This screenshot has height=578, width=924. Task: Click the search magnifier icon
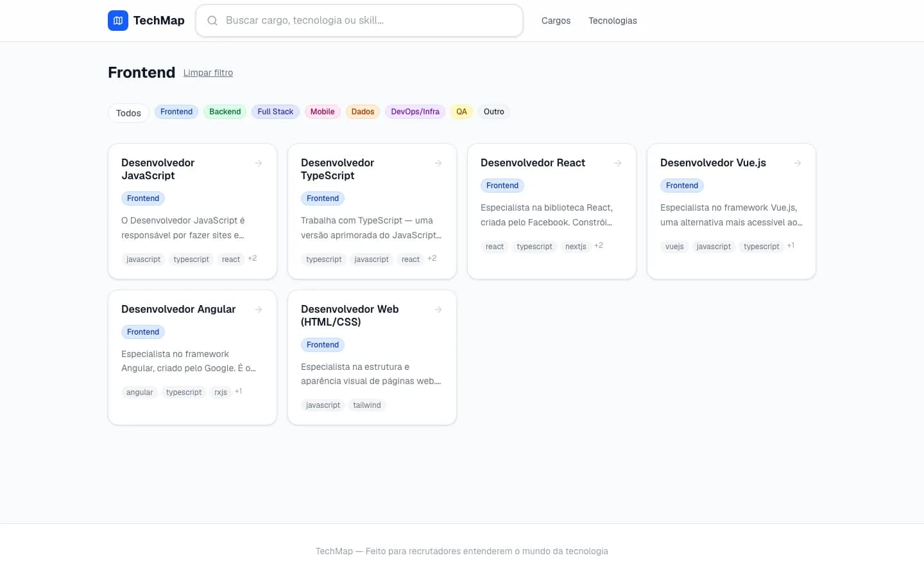(212, 21)
